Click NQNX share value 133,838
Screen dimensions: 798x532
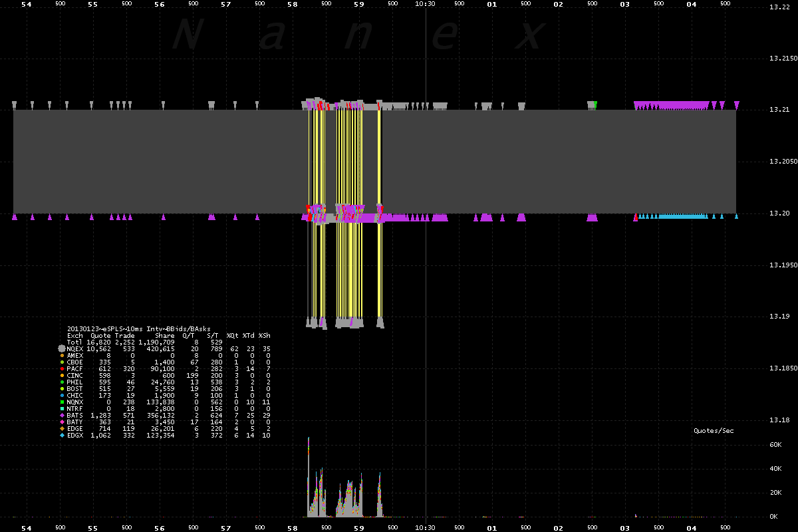pyautogui.click(x=161, y=401)
